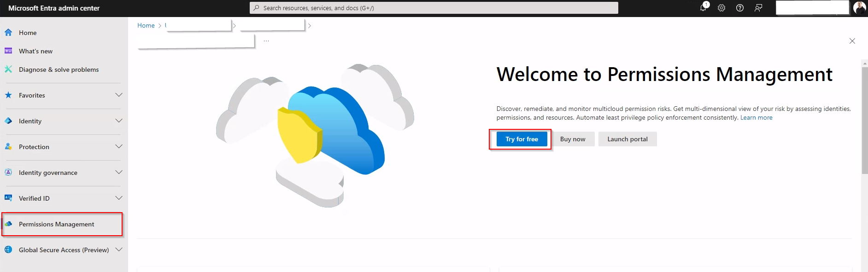
Task: Click the Permissions Management cloud icon
Action: tap(8, 224)
